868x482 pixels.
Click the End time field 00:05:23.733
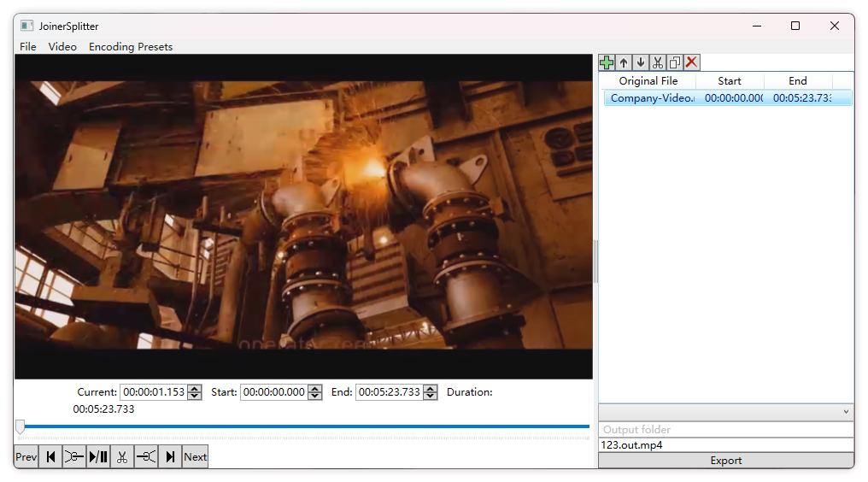(x=390, y=392)
